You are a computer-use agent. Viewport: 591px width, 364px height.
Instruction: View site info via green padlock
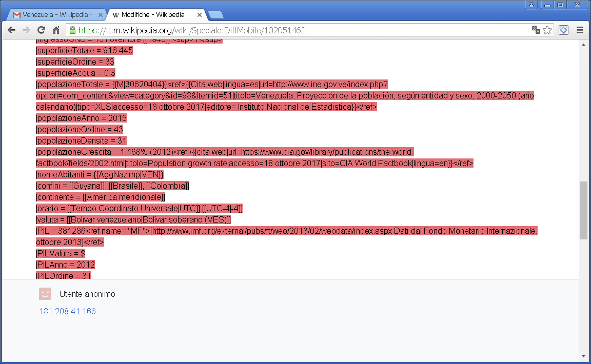[x=72, y=30]
